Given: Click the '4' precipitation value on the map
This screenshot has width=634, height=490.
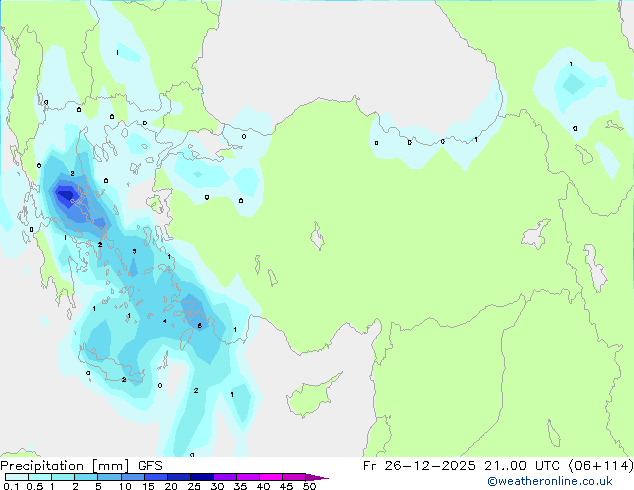Looking at the screenshot, I should coord(165,321).
